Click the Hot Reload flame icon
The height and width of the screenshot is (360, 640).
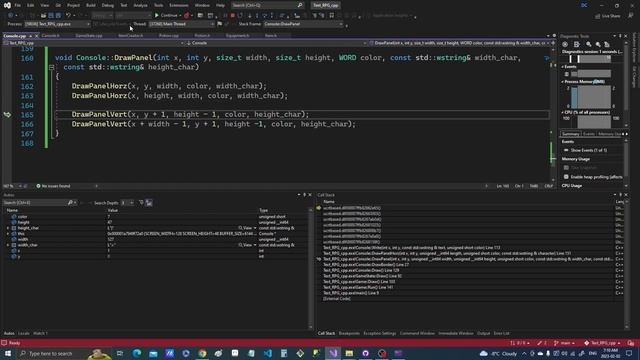tap(187, 16)
